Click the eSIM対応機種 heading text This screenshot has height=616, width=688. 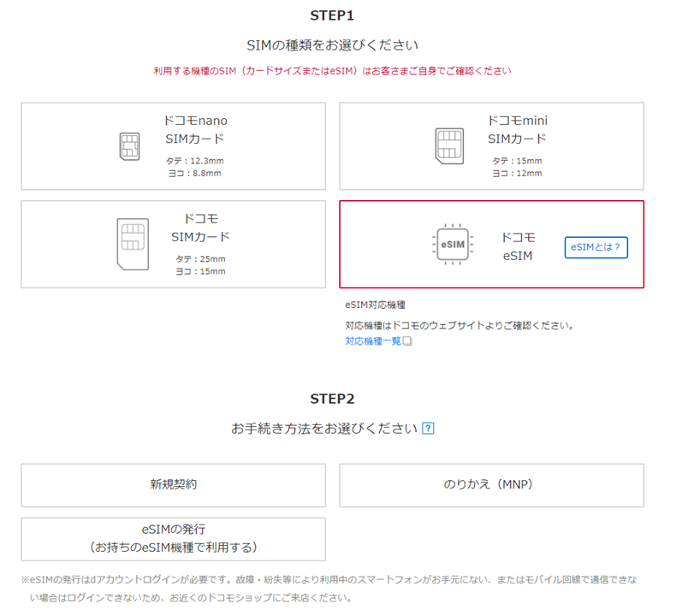point(375,305)
